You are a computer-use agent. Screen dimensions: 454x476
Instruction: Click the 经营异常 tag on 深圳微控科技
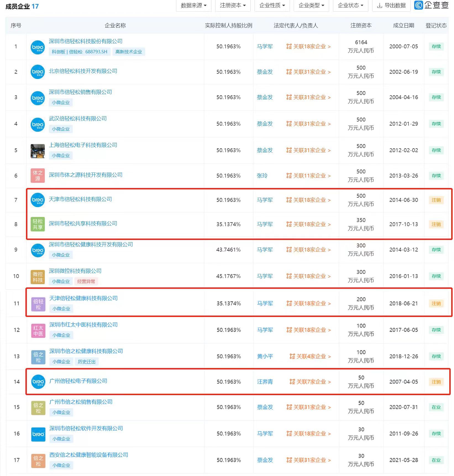pos(86,282)
